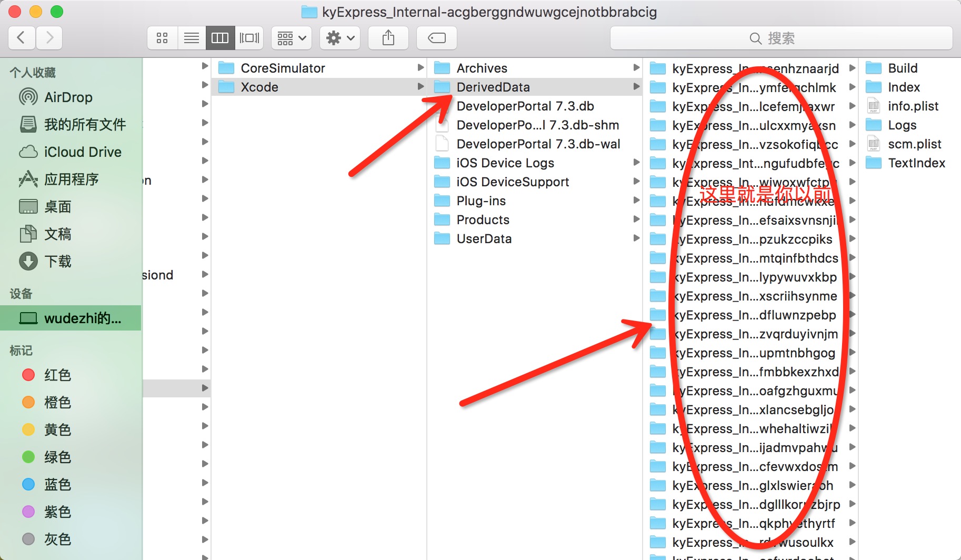The width and height of the screenshot is (961, 560).
Task: Select the DeveloperPortal 7.3.db file
Action: coord(535,106)
